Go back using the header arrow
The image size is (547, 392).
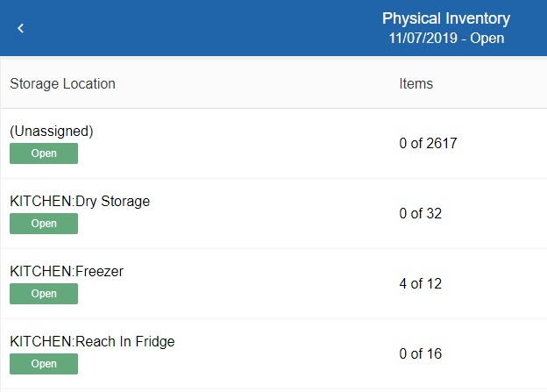coord(21,28)
